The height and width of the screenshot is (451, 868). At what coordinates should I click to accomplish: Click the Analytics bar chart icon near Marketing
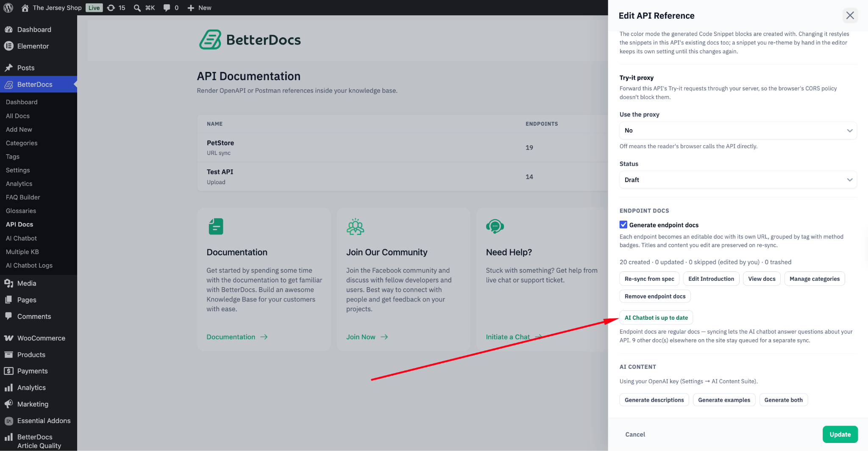(8, 387)
